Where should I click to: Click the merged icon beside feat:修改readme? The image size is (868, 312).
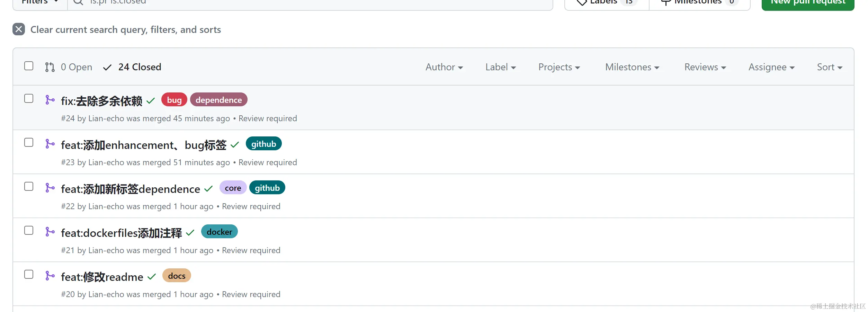[50, 276]
